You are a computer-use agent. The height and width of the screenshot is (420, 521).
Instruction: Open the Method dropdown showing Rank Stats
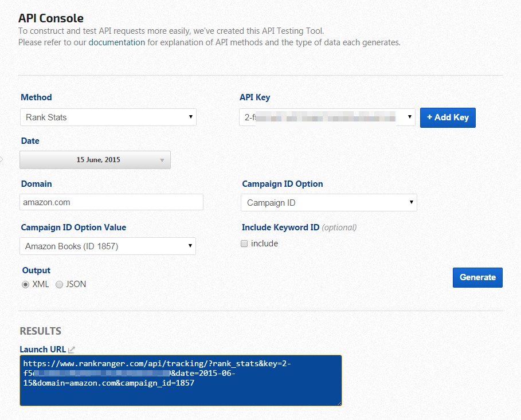click(108, 117)
